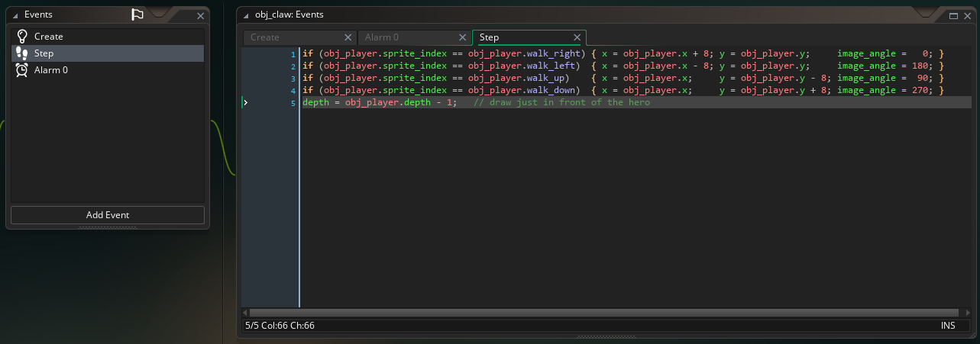Click the walk_right text in code line 1
This screenshot has width=980, height=344.
(554, 53)
